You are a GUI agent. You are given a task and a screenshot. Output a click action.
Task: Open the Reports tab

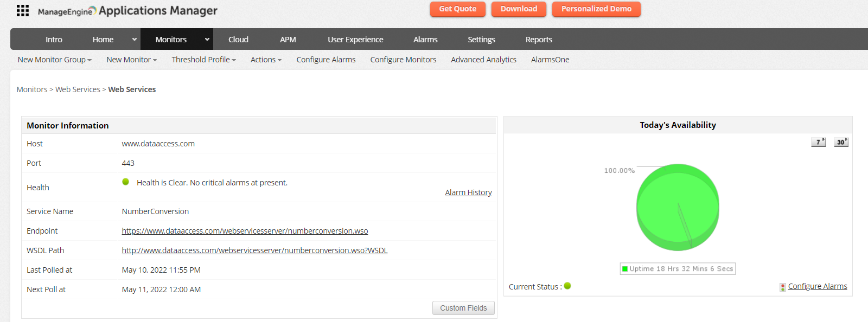(x=539, y=40)
